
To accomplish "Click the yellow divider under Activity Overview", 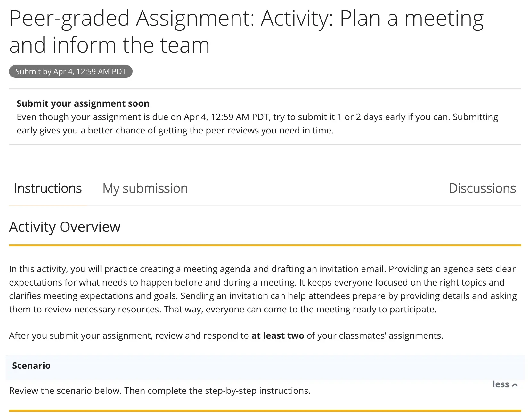I will tap(265, 246).
